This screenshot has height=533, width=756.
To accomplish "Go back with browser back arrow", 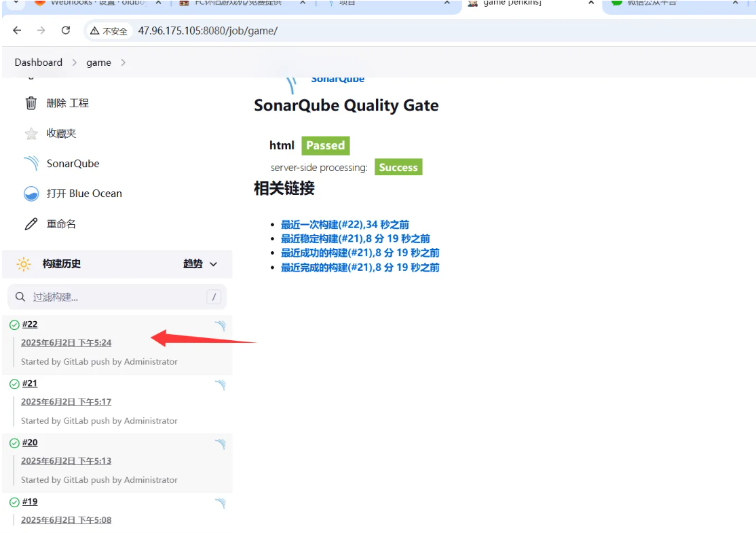I will pos(17,31).
